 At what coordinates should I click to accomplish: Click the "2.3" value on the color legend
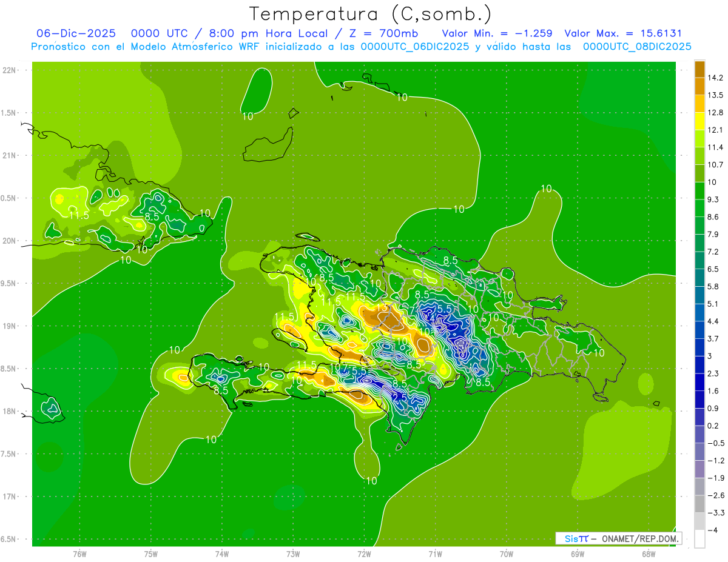coord(713,373)
